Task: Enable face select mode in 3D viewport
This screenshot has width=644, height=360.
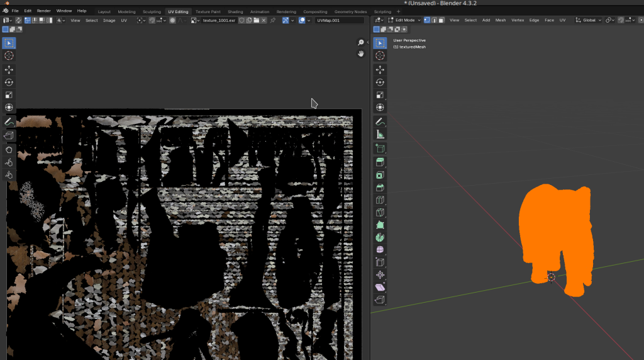Action: tap(440, 20)
